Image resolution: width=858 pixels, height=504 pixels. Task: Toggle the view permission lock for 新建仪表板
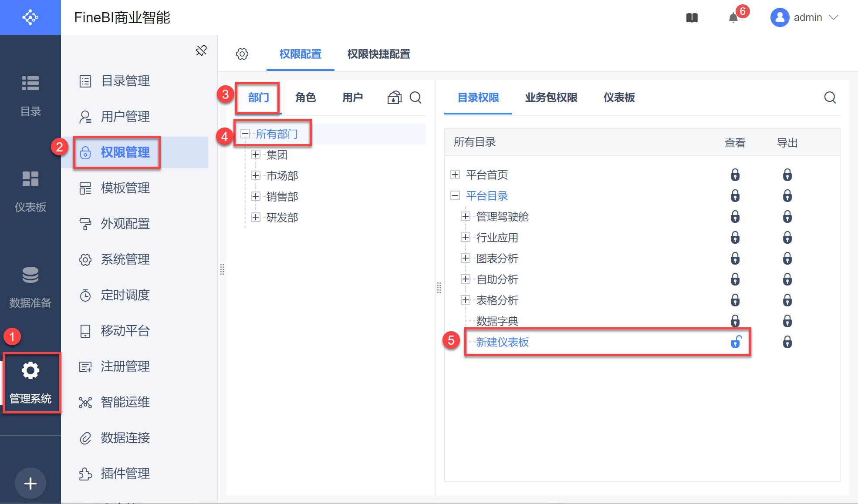(736, 342)
